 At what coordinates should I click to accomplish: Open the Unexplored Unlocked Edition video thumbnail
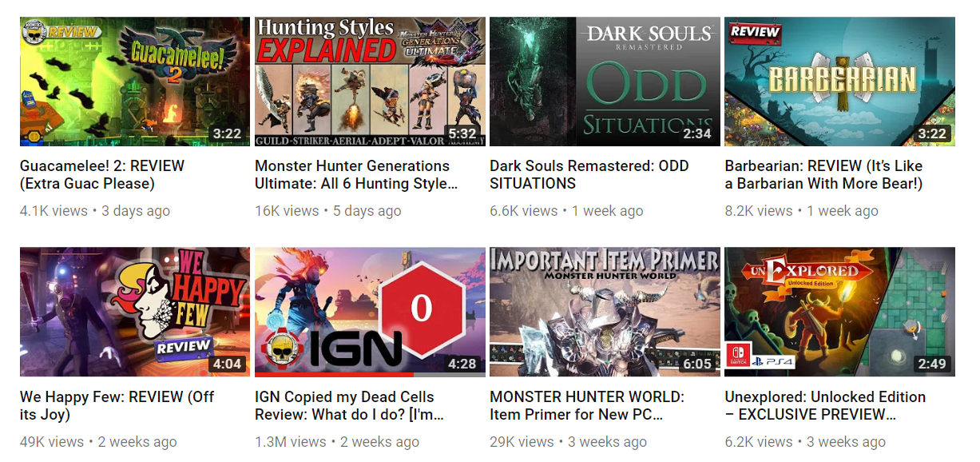839,312
